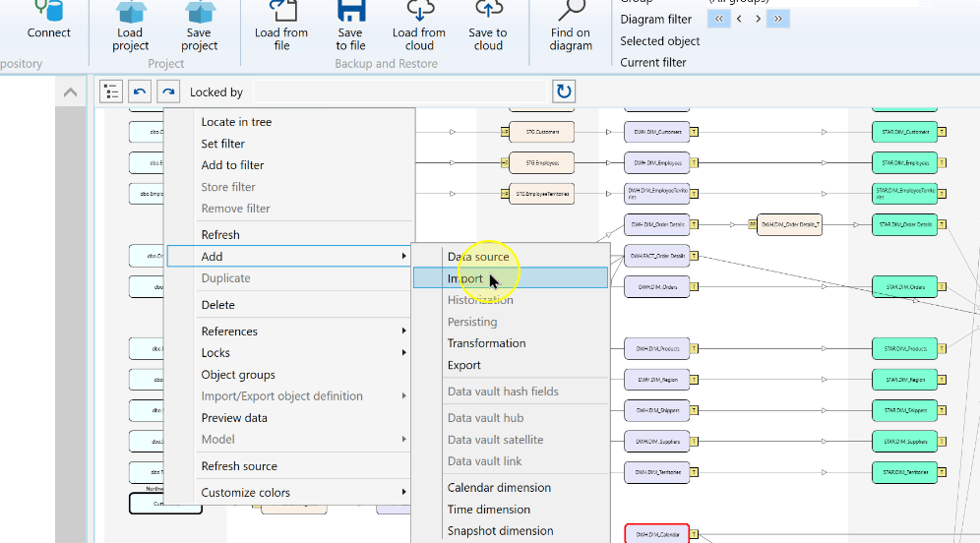The image size is (980, 543).
Task: Choose Snapshot dimension in submenu
Action: 500,531
